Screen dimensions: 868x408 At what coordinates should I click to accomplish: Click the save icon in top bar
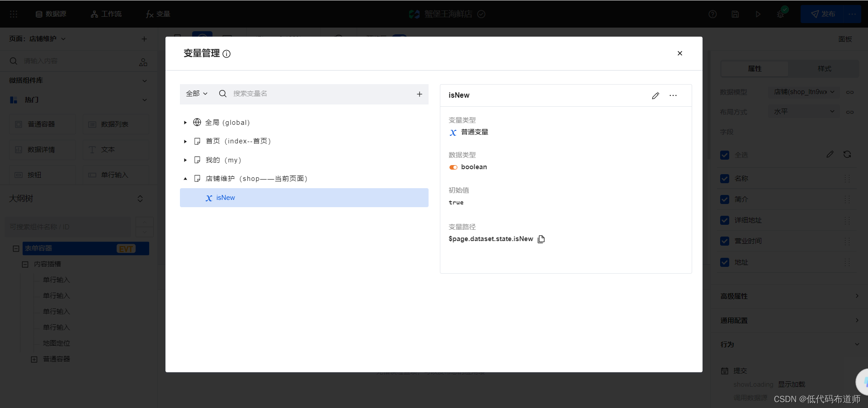point(735,14)
